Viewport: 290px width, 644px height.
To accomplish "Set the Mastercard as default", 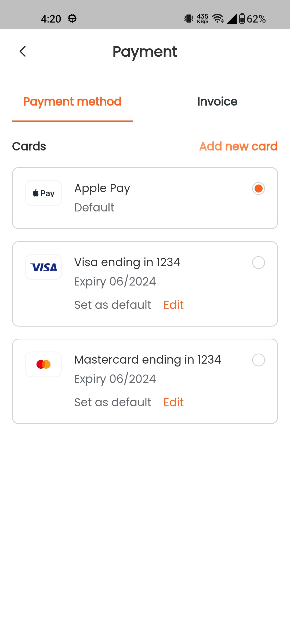I will coord(113,402).
